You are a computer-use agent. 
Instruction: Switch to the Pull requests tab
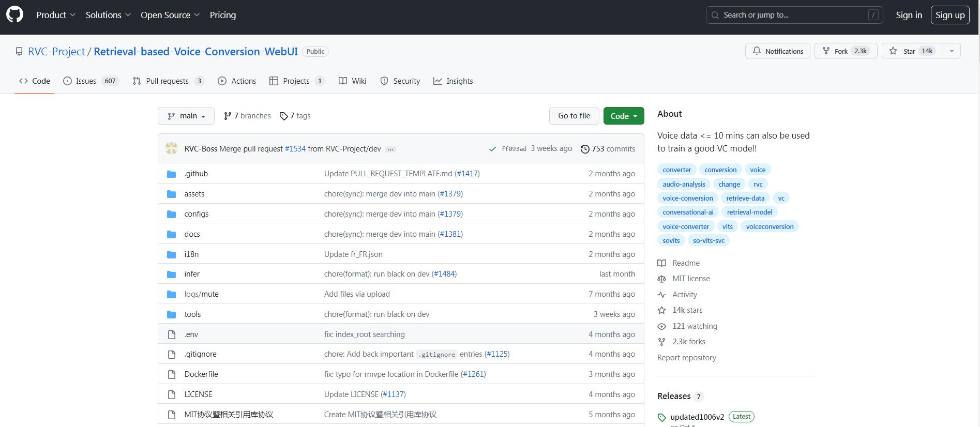click(x=168, y=81)
